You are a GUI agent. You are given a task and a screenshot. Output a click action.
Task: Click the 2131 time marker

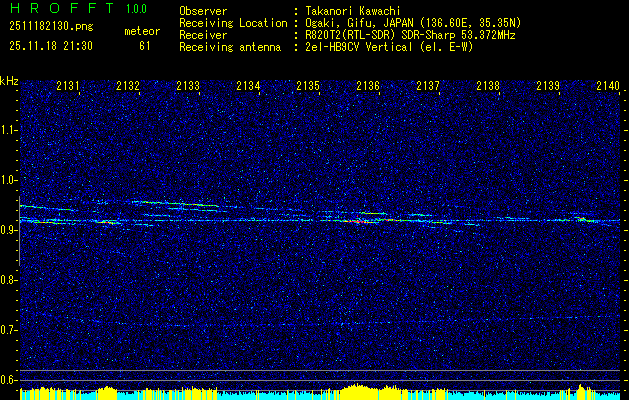(68, 86)
